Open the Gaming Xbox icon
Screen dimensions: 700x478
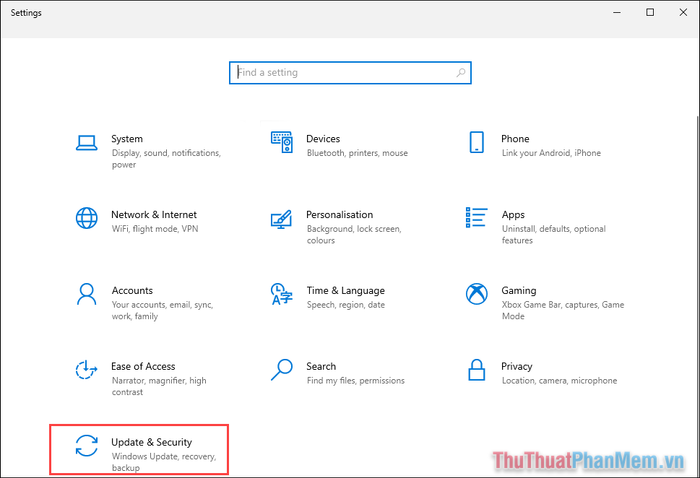coord(476,294)
